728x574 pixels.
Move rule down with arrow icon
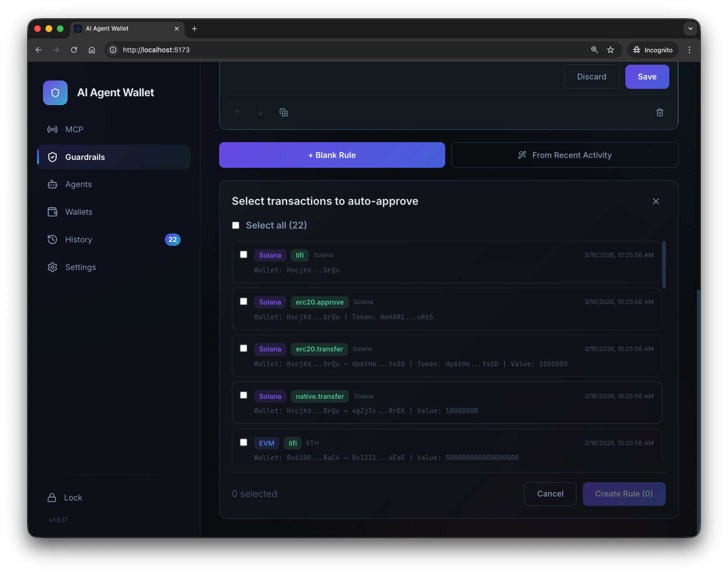(261, 113)
